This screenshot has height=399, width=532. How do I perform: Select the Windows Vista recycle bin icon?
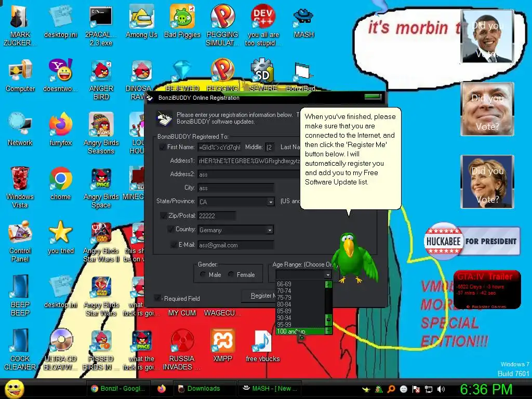pyautogui.click(x=20, y=187)
